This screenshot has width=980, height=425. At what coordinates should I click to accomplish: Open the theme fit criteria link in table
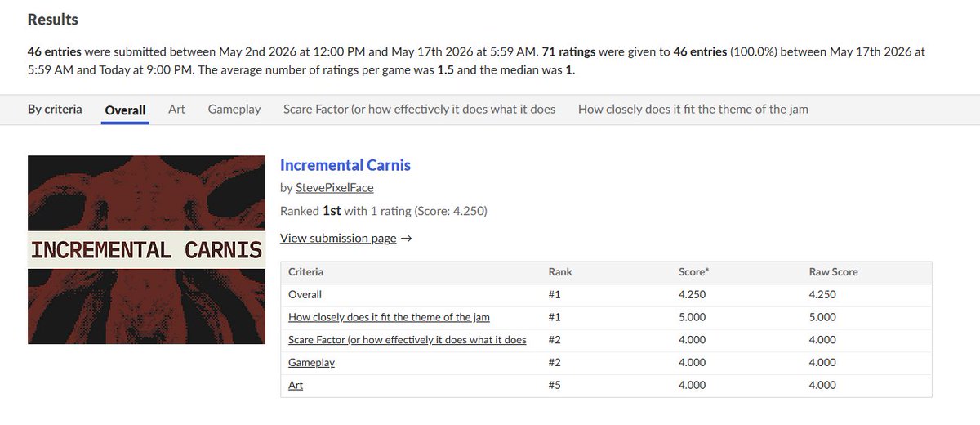(389, 317)
